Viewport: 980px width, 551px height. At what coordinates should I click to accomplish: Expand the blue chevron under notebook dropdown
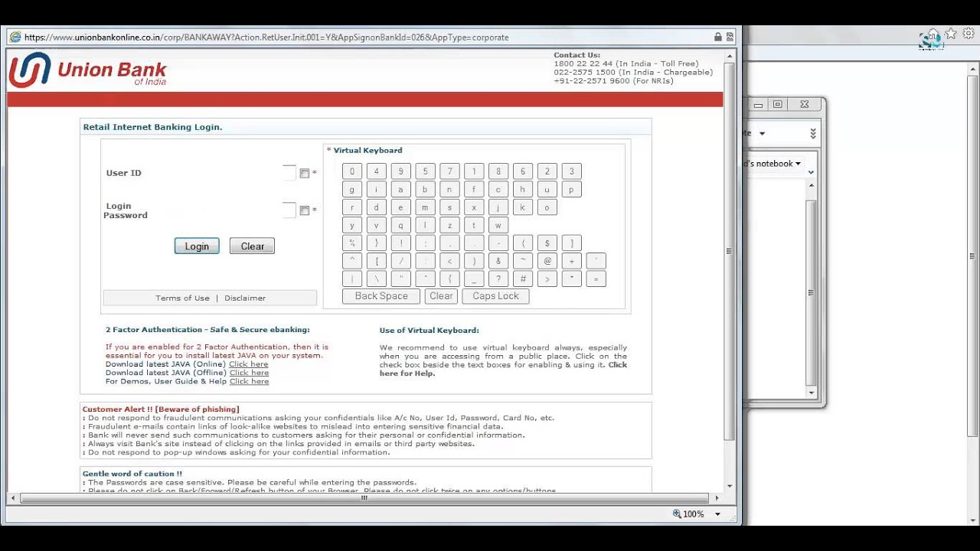[811, 173]
